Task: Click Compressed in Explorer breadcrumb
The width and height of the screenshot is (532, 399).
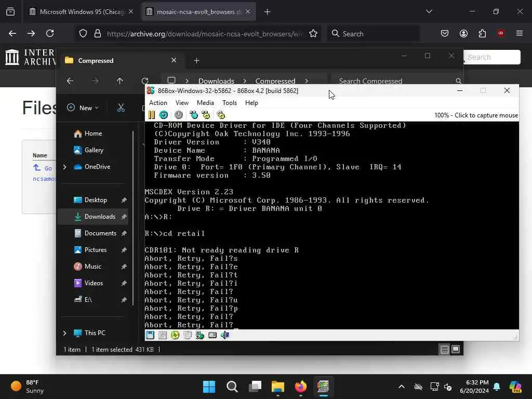Action: (275, 82)
